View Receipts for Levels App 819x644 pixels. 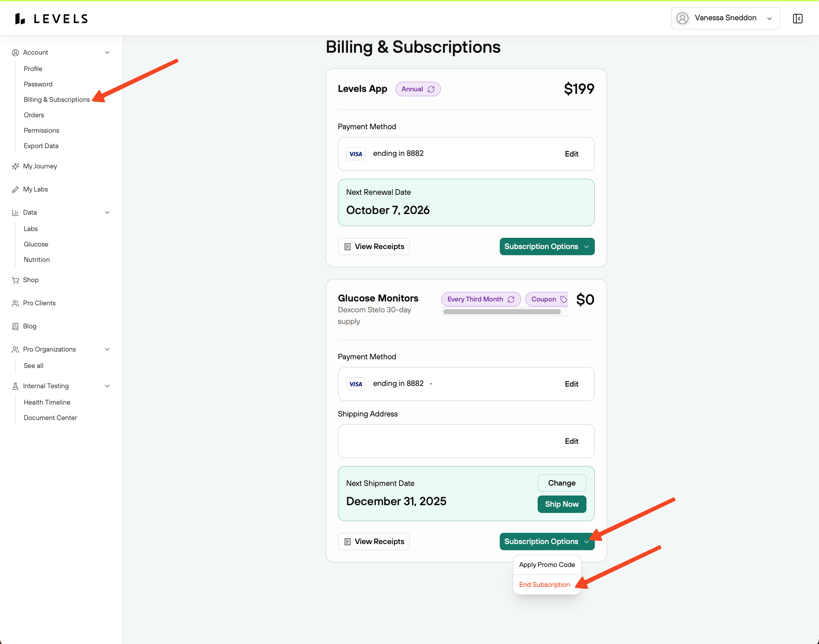coord(374,246)
